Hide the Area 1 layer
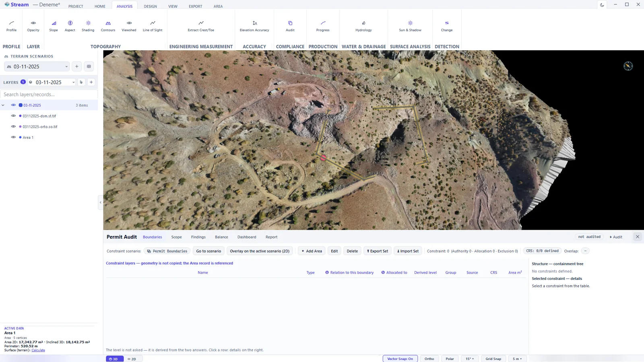The image size is (644, 362). point(13,137)
